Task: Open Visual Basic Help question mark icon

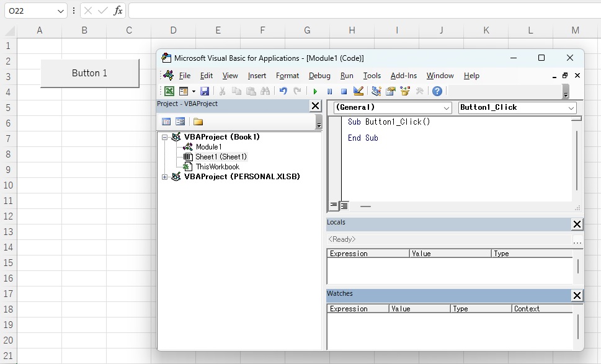Action: [x=437, y=91]
